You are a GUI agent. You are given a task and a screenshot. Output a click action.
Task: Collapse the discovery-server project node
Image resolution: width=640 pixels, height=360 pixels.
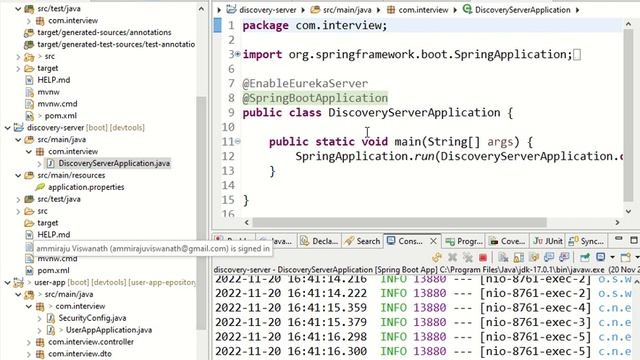coord(7,128)
